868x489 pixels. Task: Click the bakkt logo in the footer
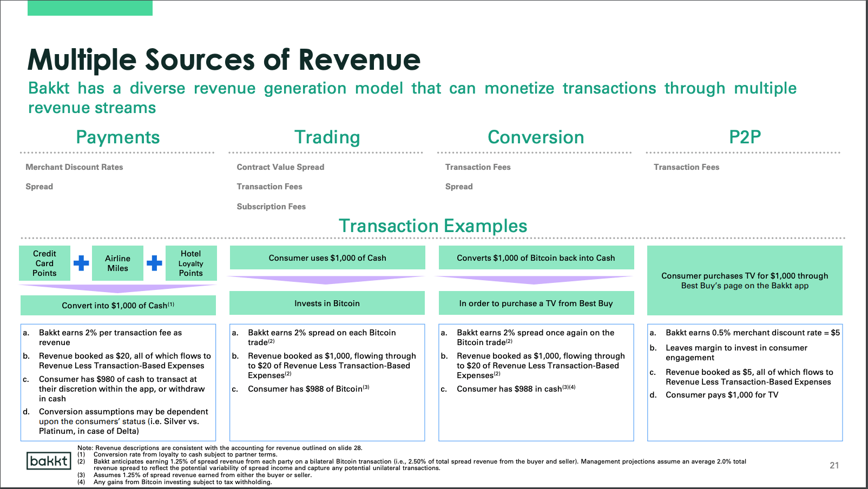49,461
